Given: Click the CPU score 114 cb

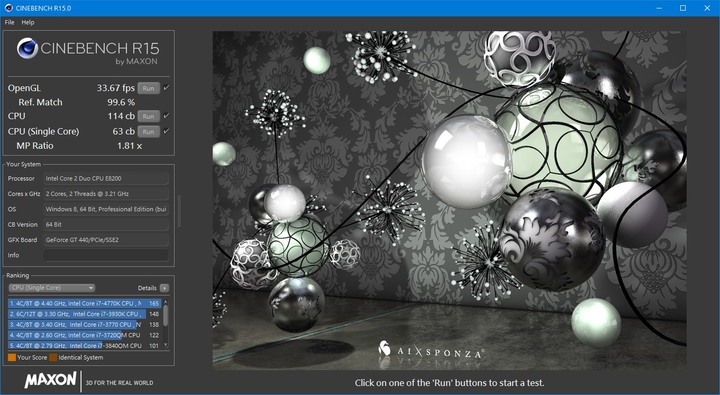Looking at the screenshot, I should click(x=121, y=116).
